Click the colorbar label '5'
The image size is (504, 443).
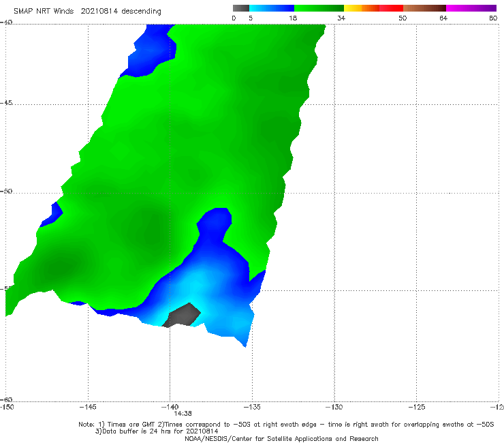tap(251, 18)
